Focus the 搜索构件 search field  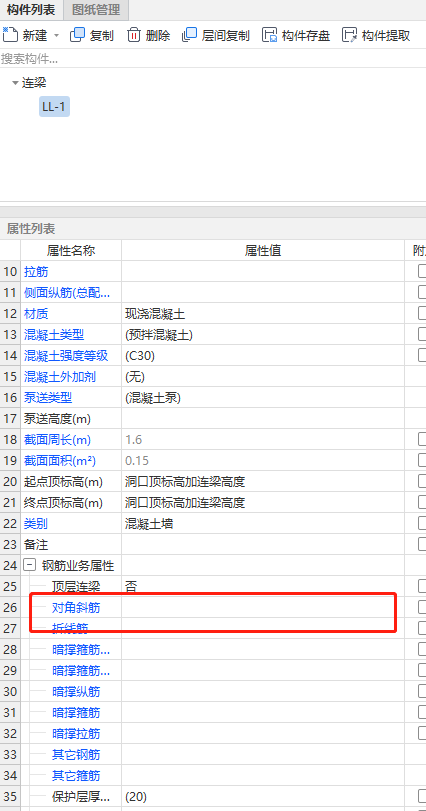pyautogui.click(x=213, y=58)
